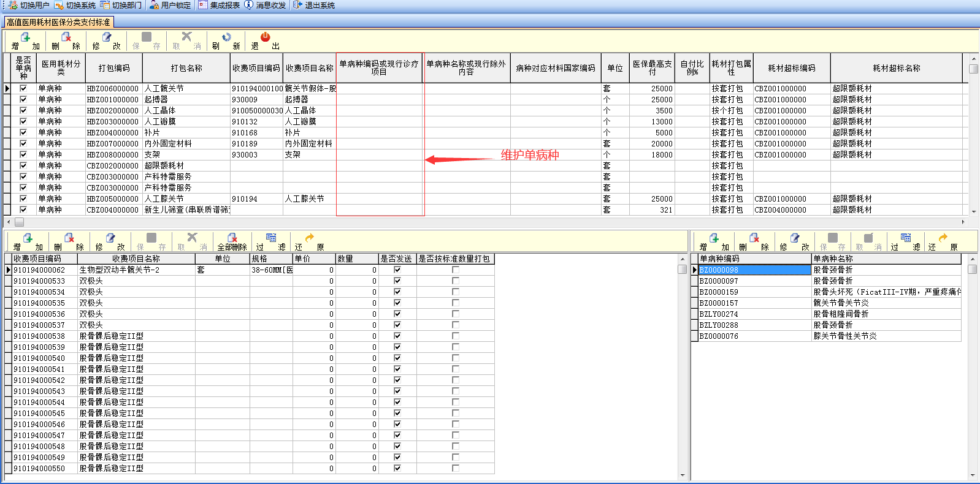Click the 新生儿筛查 package name cell
980x484 pixels.
[x=186, y=210]
